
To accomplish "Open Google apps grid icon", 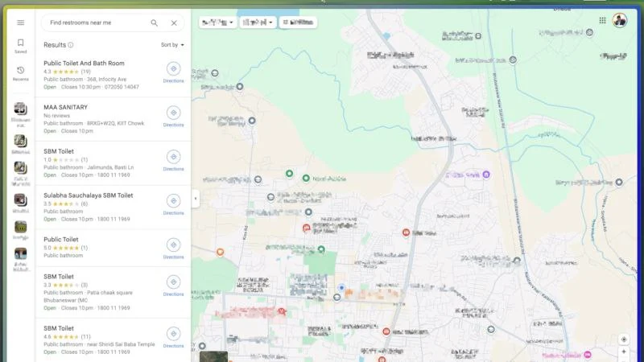I will click(602, 20).
